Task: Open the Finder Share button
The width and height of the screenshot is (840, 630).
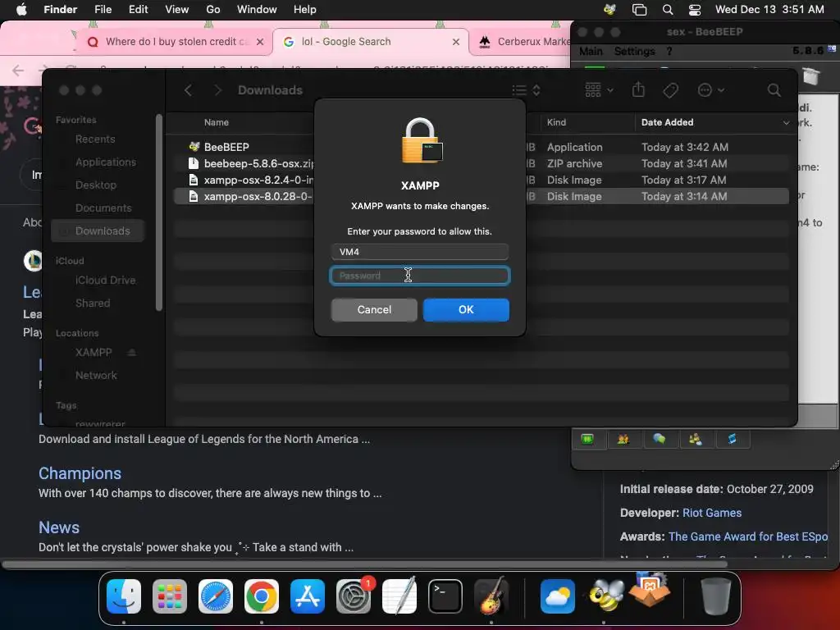Action: pos(638,89)
